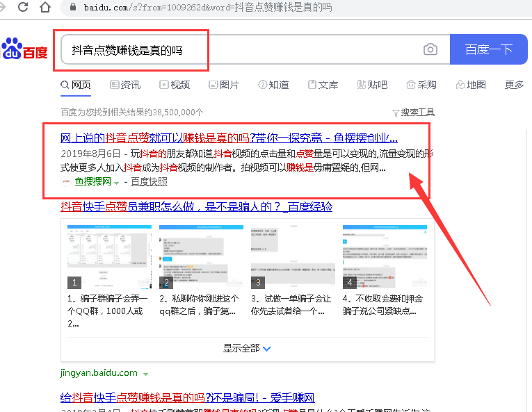Click the 知道 tab question icon
The width and height of the screenshot is (532, 412).
pos(263,85)
